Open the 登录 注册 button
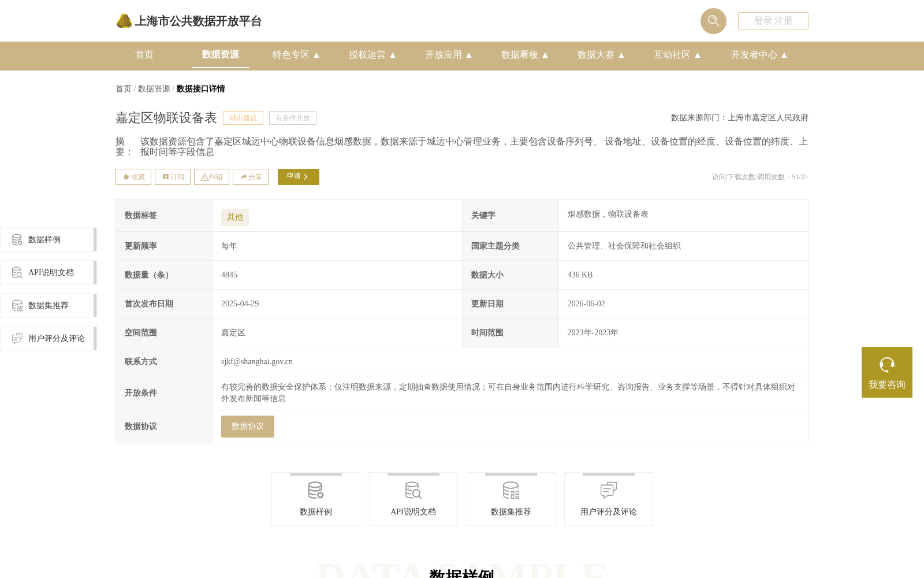The height and width of the screenshot is (578, 924). point(773,21)
